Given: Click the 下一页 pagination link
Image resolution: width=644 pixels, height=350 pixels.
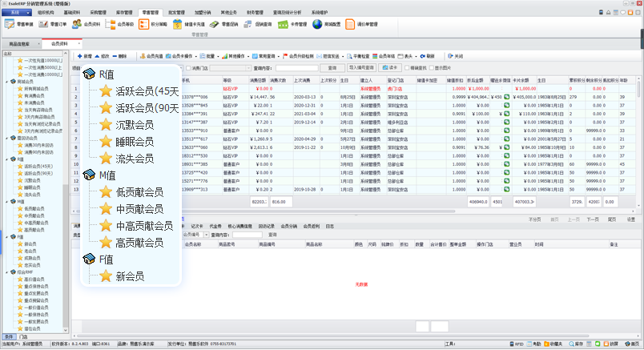Looking at the screenshot, I should tap(593, 219).
